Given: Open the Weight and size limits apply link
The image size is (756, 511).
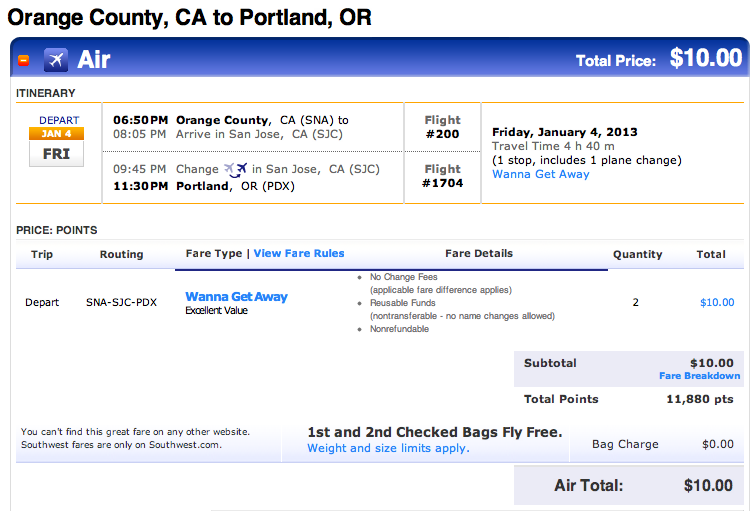Looking at the screenshot, I should 388,448.
